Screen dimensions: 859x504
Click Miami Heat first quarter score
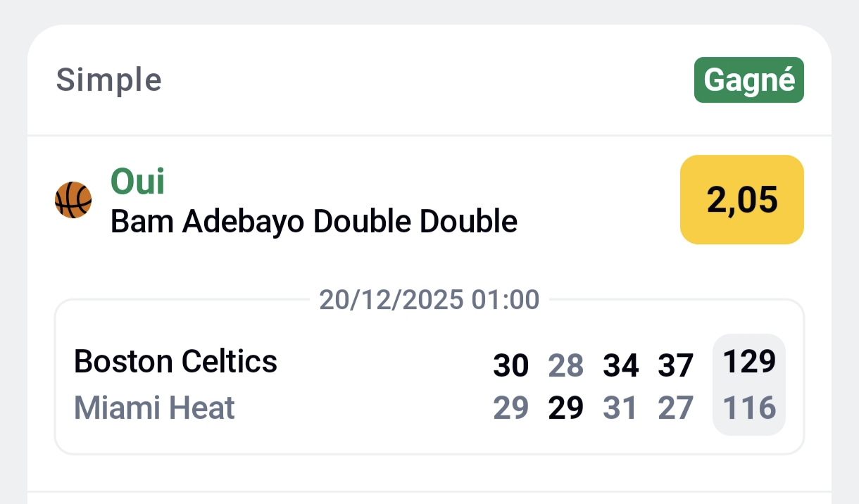[x=510, y=408]
